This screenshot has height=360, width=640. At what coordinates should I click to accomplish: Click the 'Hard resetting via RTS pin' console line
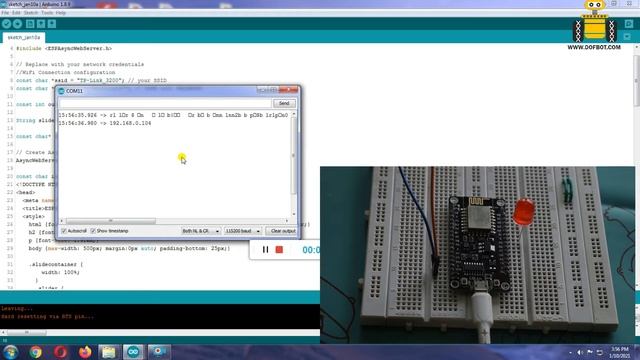(x=47, y=316)
